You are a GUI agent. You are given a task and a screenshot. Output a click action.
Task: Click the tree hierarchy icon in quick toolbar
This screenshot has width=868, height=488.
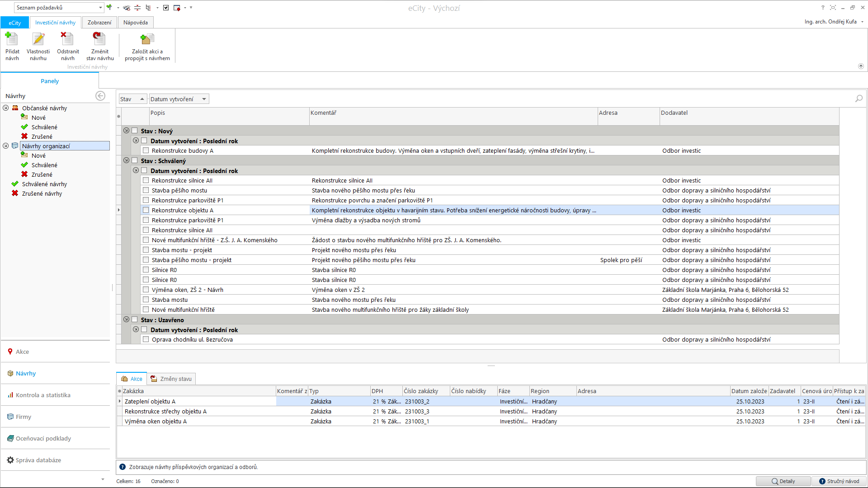point(148,8)
